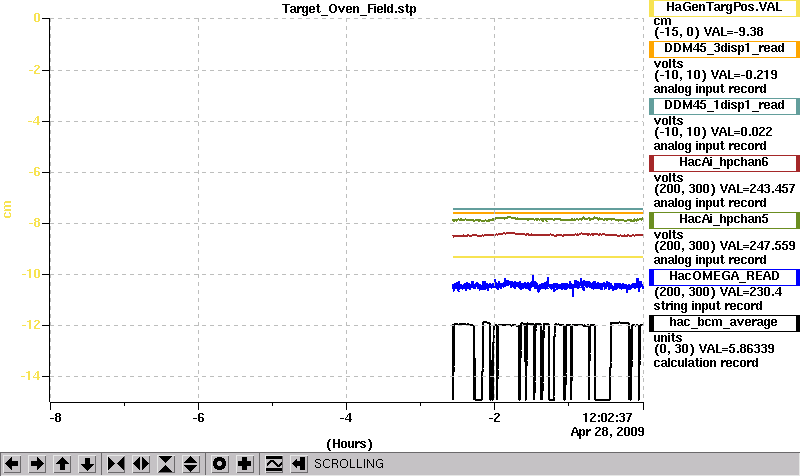
Task: Click the VAL=247.559 readout
Action: pyautogui.click(x=757, y=246)
